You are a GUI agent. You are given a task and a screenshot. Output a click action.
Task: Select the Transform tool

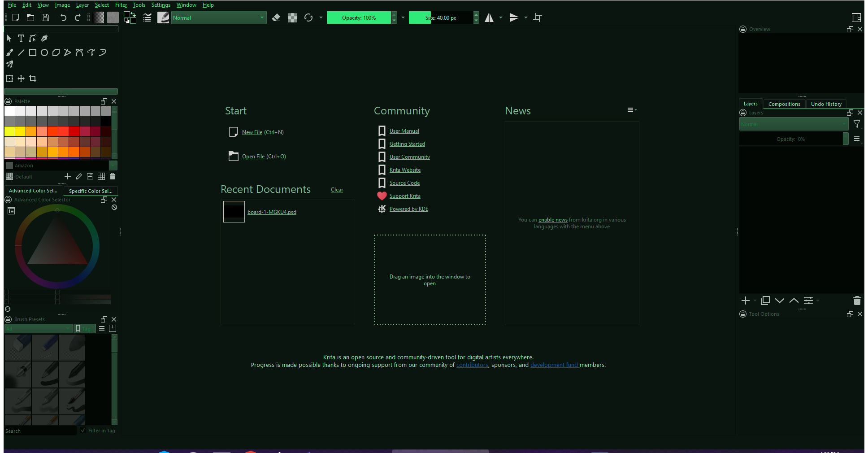(x=9, y=78)
